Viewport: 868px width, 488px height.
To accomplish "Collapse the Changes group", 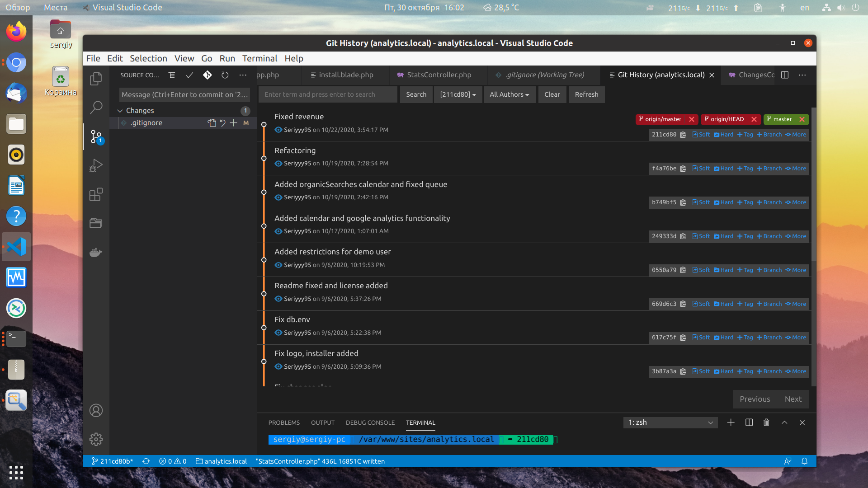I will click(x=120, y=111).
